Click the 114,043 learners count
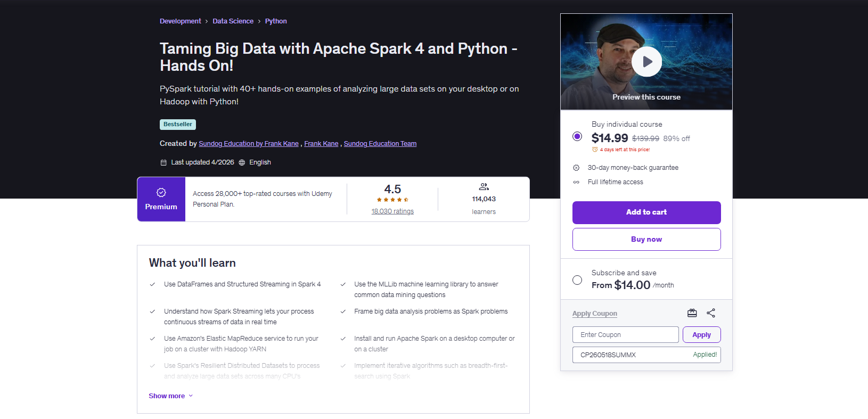 pos(484,199)
